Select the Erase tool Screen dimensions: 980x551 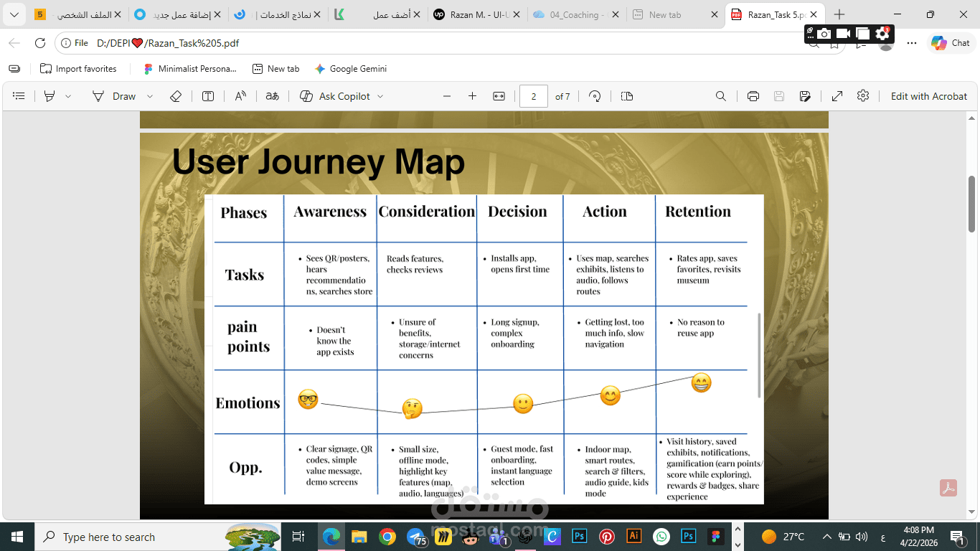coord(176,96)
